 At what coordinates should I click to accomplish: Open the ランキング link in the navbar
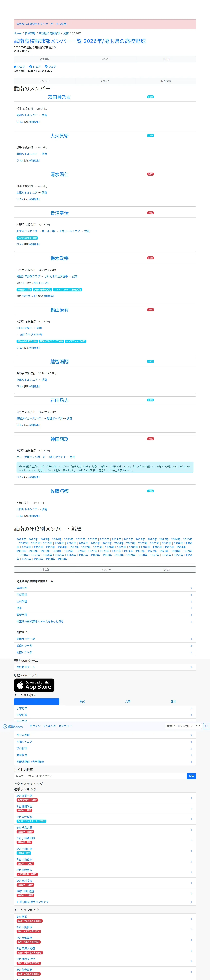[49, 726]
